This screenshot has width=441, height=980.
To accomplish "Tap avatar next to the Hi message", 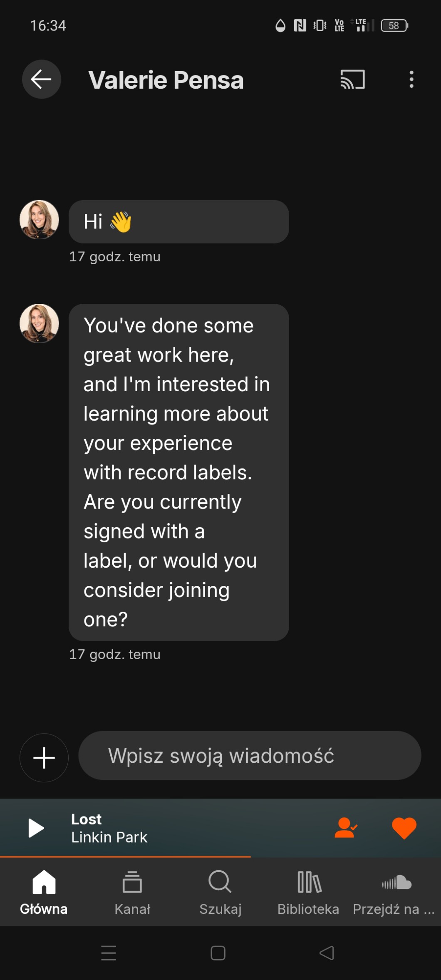I will click(x=39, y=220).
